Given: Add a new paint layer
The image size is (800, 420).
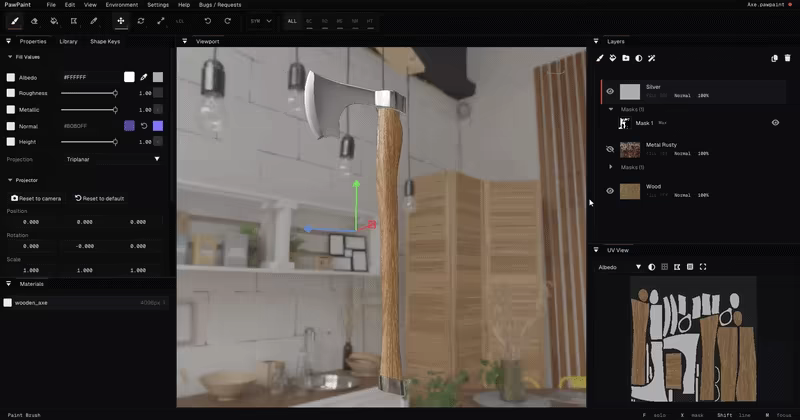Looking at the screenshot, I should 600,58.
